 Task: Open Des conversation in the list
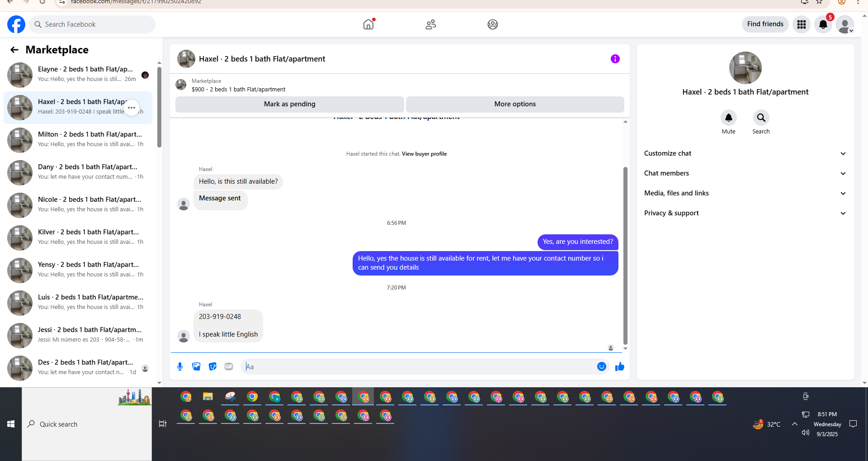78,368
